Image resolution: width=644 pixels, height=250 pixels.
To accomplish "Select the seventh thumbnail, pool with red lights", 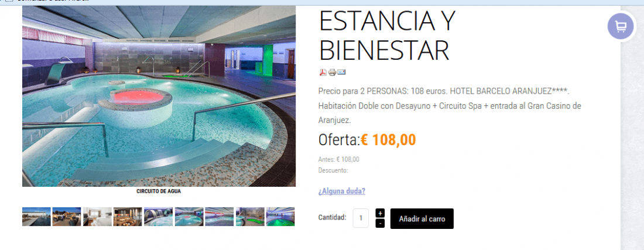I will click(x=220, y=217).
